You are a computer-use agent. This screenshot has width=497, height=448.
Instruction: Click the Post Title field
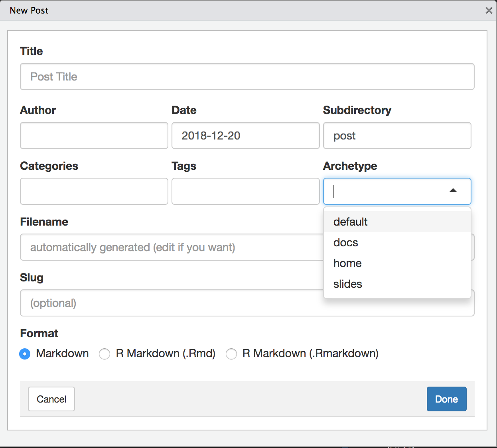coord(247,77)
